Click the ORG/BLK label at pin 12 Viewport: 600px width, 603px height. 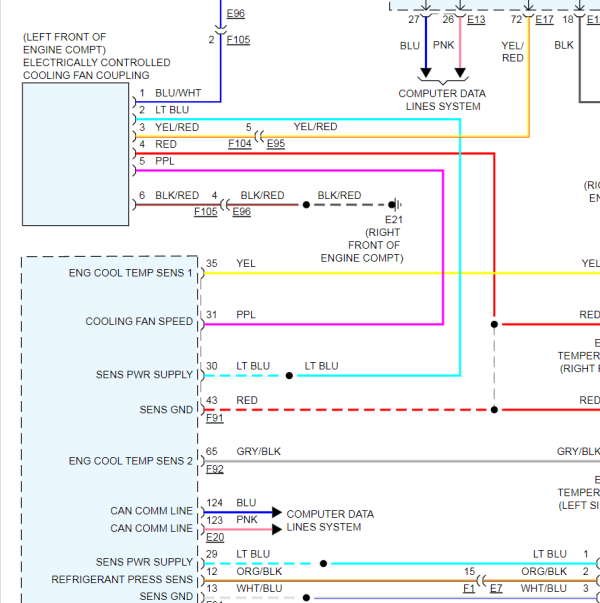259,571
